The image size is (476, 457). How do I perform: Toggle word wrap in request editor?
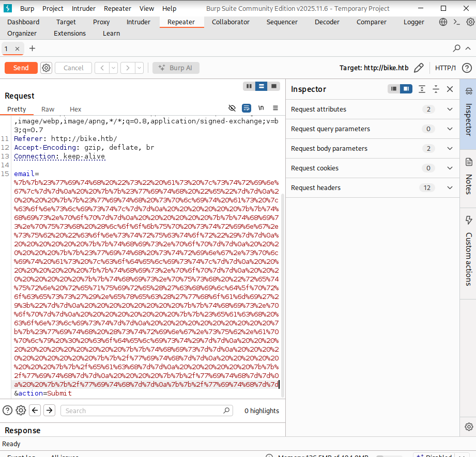coord(247,108)
